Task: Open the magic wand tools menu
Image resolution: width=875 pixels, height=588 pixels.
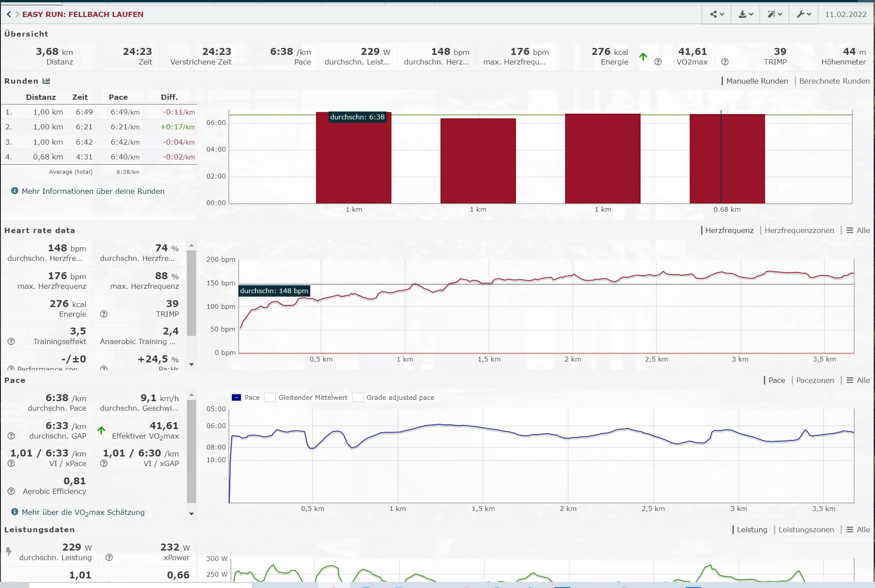Action: (x=774, y=14)
